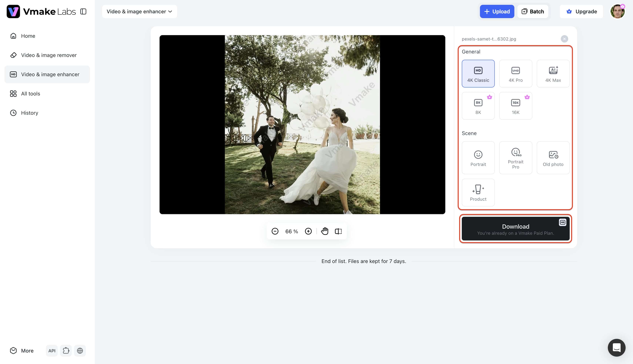Click the Upload button
Viewport: 633px width, 364px height.
497,11
